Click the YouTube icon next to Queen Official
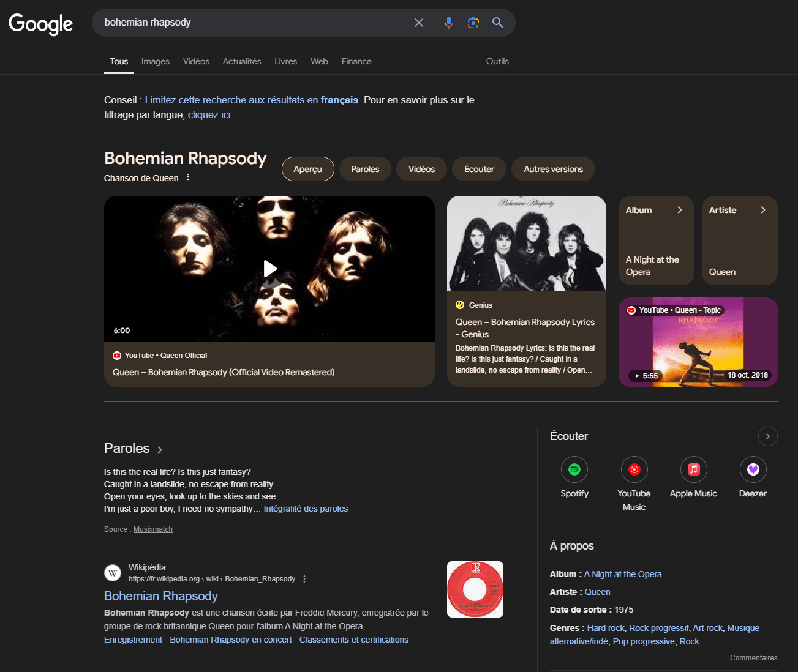The width and height of the screenshot is (798, 672). 117,356
